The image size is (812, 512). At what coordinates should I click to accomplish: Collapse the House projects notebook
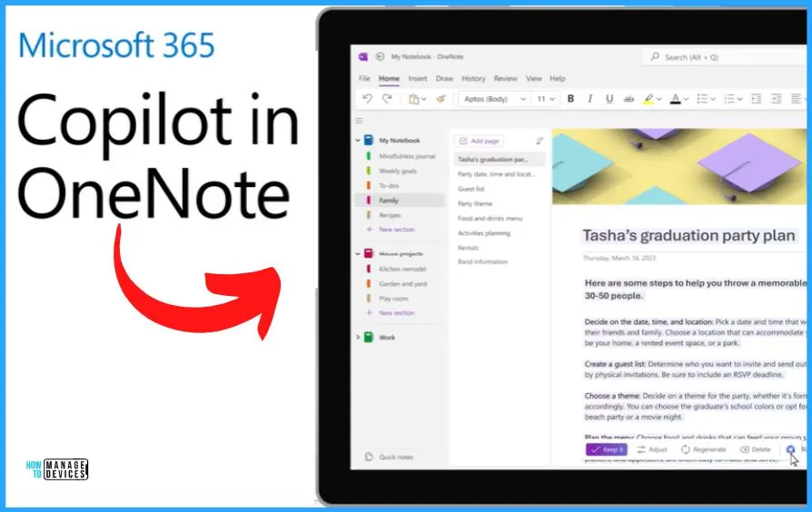pos(358,253)
